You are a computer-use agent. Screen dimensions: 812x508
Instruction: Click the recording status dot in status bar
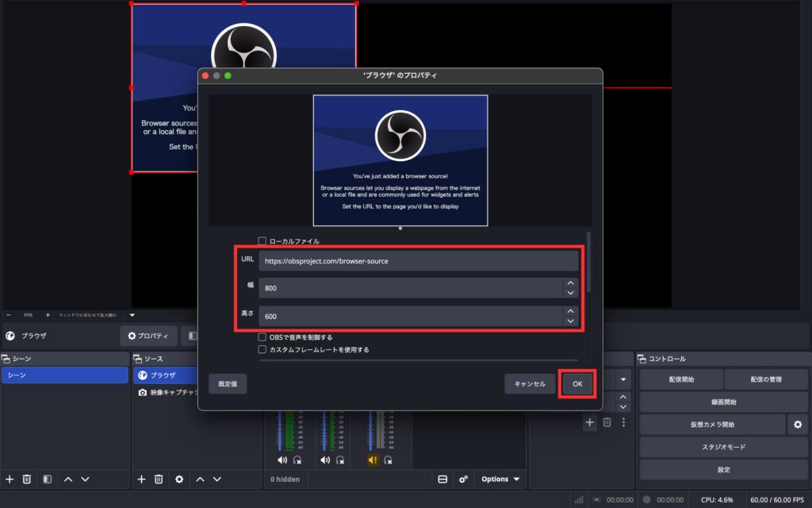[x=646, y=500]
